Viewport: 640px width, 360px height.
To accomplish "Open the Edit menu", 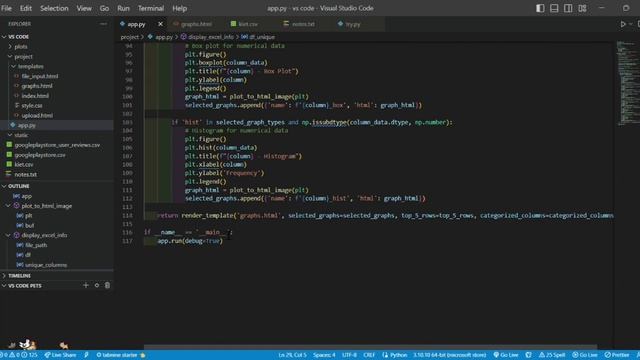I will [x=26, y=8].
